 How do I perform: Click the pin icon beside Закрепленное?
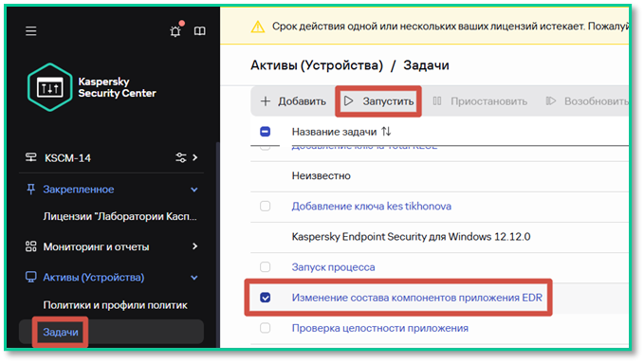click(30, 190)
